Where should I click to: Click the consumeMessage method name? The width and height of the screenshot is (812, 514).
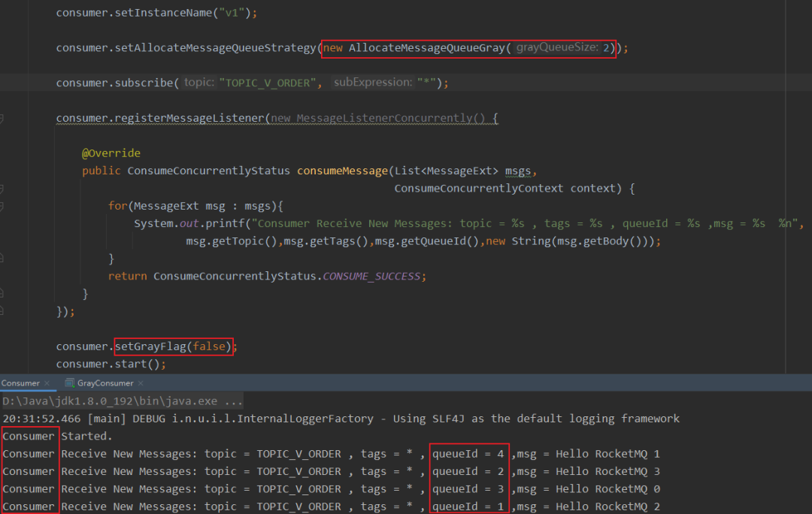click(x=342, y=171)
